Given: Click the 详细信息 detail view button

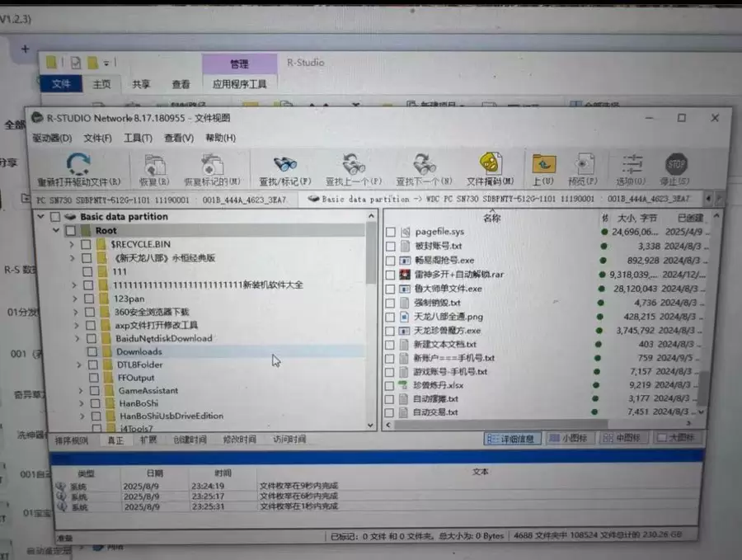Looking at the screenshot, I should pos(512,439).
